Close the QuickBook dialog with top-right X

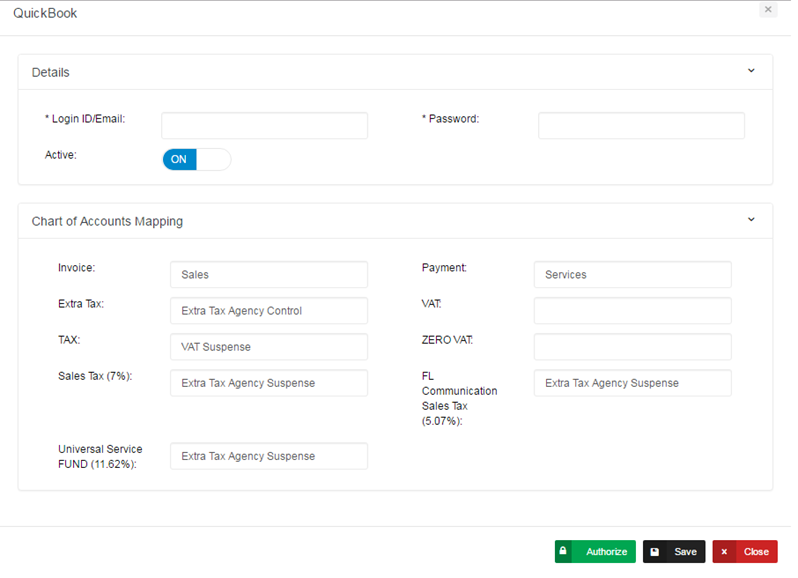[768, 10]
